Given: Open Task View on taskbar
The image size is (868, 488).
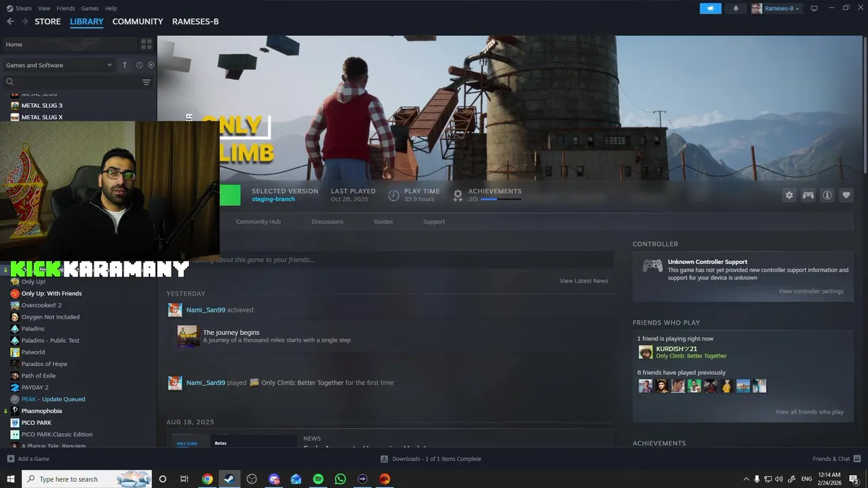Looking at the screenshot, I should pos(184,479).
